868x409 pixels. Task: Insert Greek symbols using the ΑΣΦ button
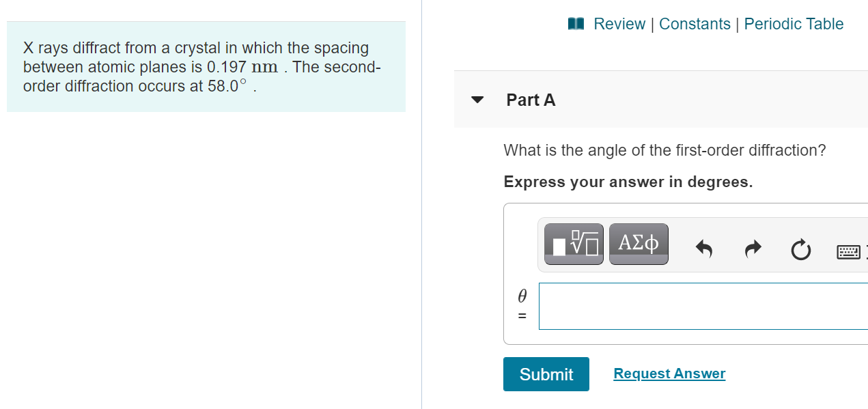[x=639, y=244]
